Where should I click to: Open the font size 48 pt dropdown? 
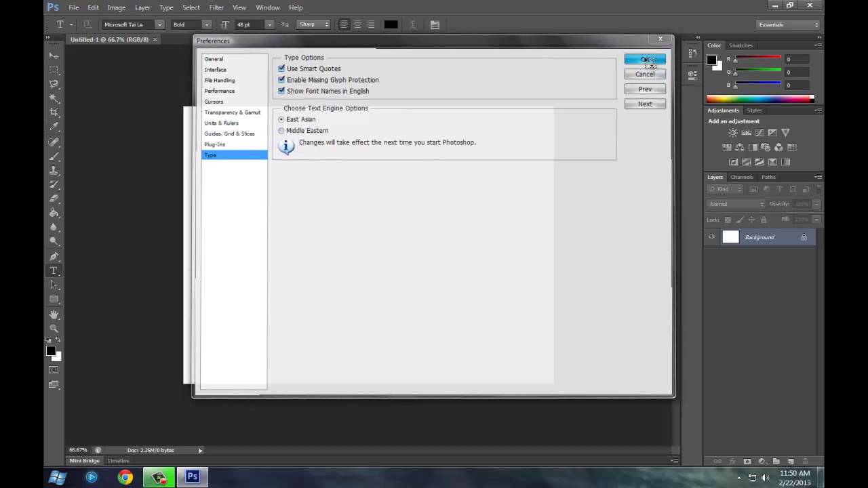pos(269,24)
